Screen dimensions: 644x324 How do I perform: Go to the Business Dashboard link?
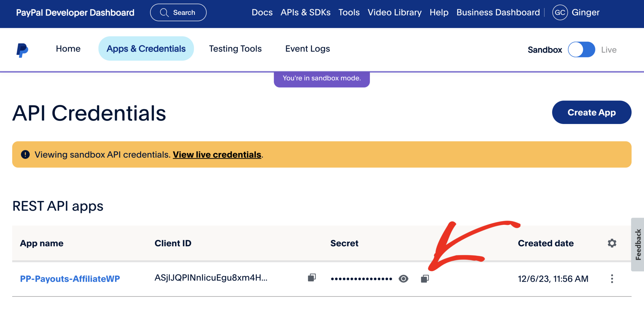point(498,13)
